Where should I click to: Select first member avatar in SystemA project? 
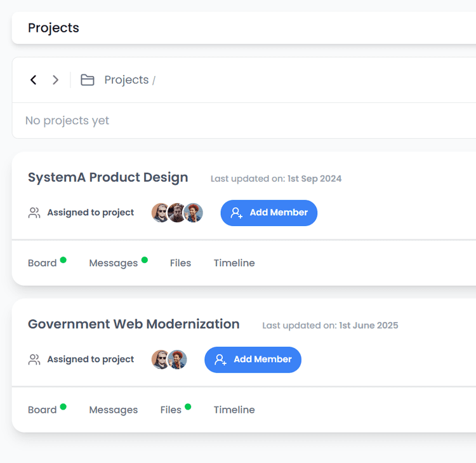[161, 213]
